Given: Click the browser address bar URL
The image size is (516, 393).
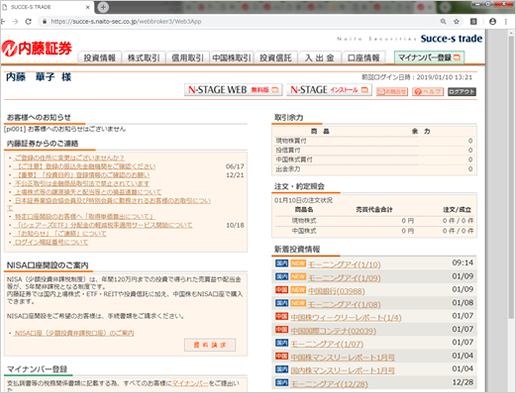Looking at the screenshot, I should (x=126, y=22).
